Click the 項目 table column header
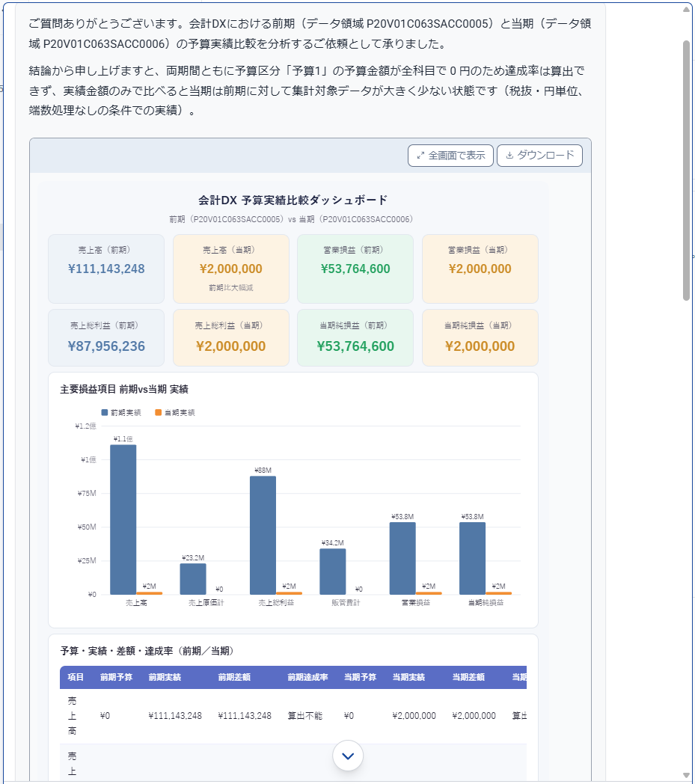Screen dimensions: 695x784 coord(76,677)
